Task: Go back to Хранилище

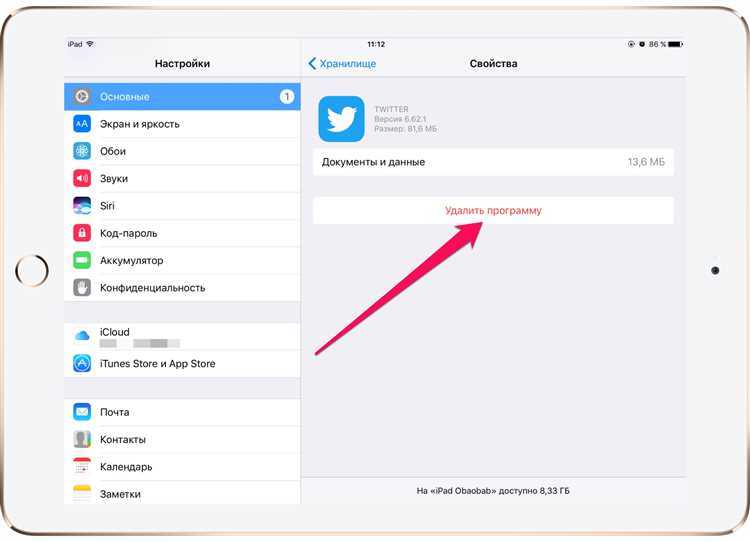Action: click(x=342, y=64)
